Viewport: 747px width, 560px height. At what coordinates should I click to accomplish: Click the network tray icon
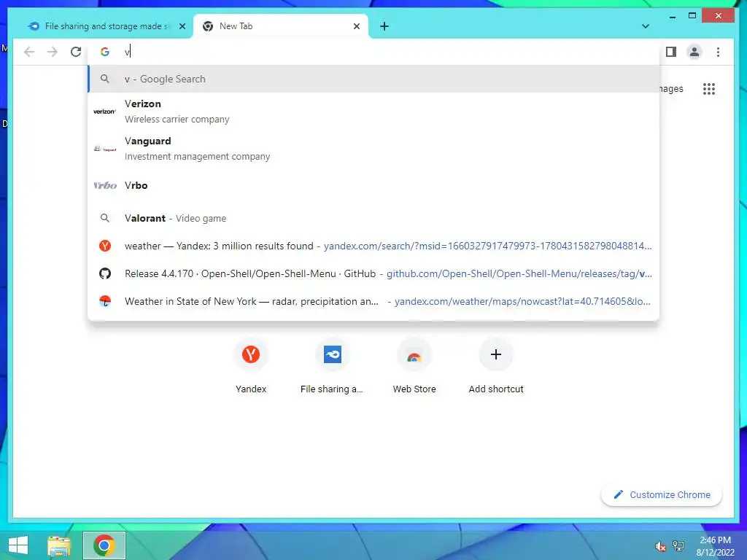[678, 546]
